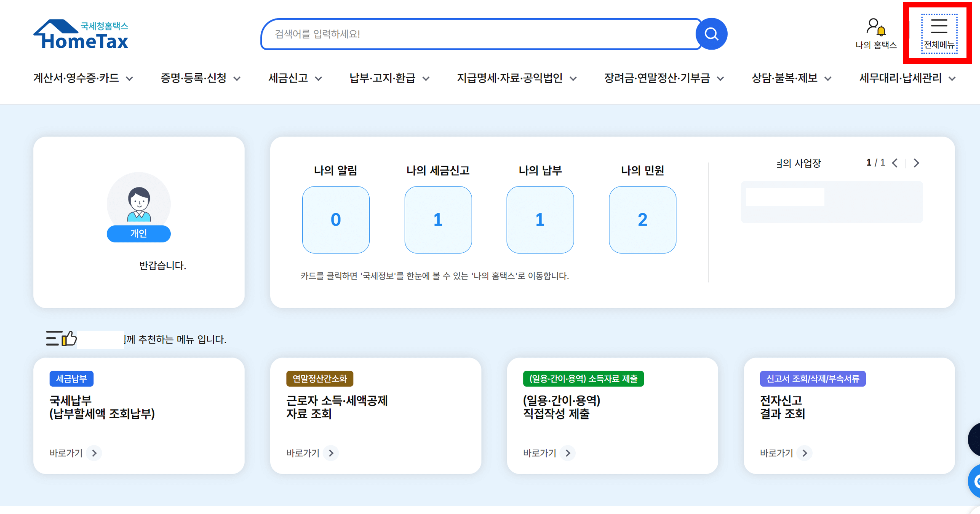The image size is (980, 514).
Task: Click previous arrow beside 사업장 pagination
Action: [x=894, y=163]
